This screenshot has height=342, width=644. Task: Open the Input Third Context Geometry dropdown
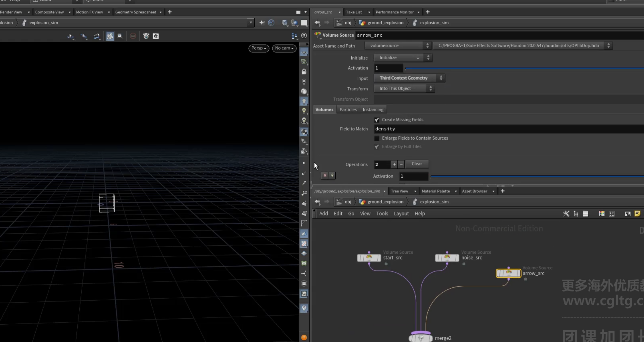[x=410, y=78]
